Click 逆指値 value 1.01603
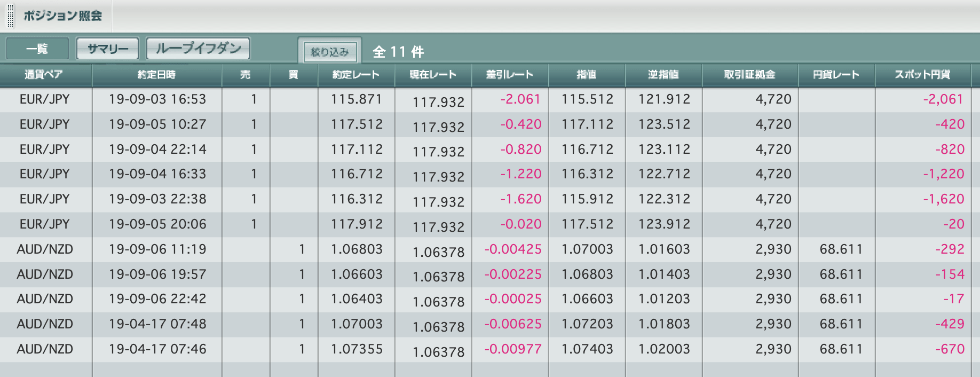980x377 pixels. 664,249
